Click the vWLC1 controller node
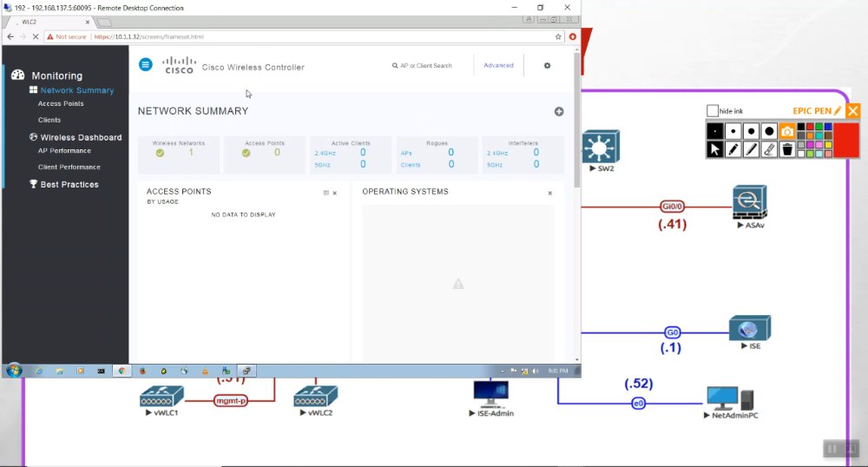868x467 pixels. tap(161, 396)
